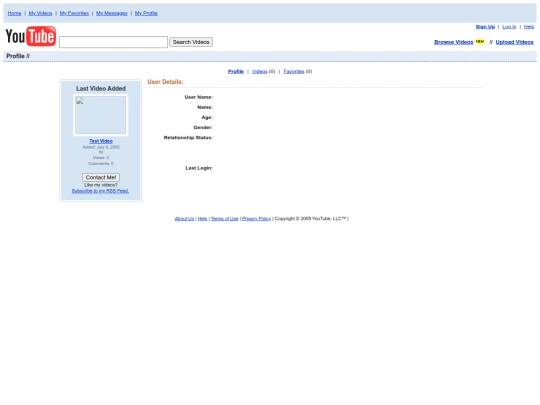Image resolution: width=540 pixels, height=405 pixels.
Task: Click the Search Videos button
Action: [191, 42]
